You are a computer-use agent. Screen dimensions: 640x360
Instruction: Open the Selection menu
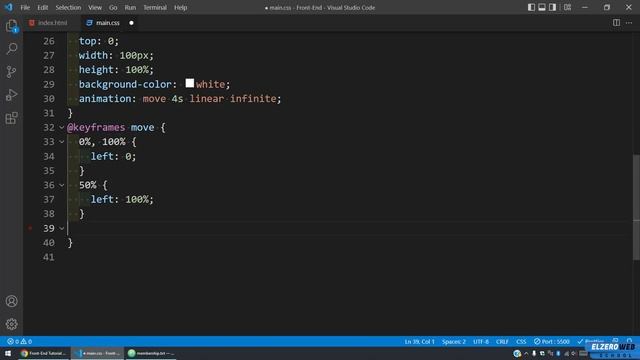68,7
